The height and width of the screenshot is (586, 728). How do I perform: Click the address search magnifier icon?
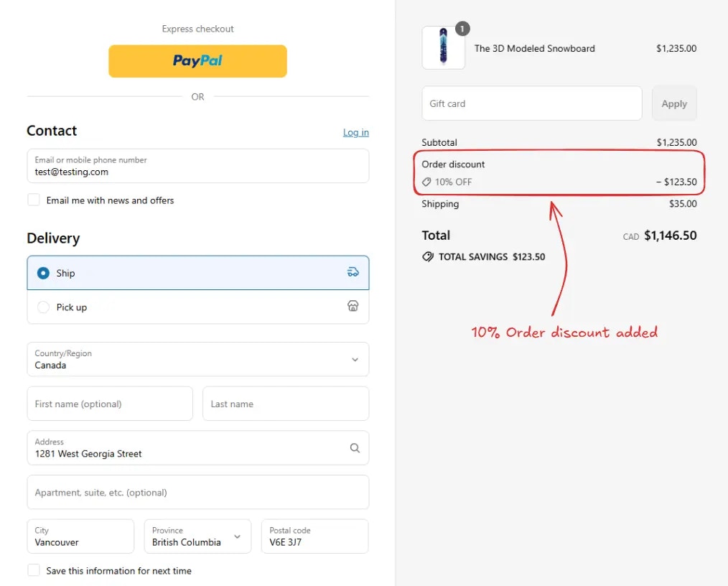pyautogui.click(x=355, y=448)
